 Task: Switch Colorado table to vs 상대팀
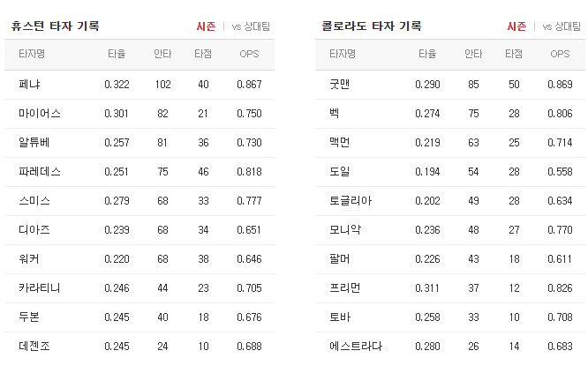pyautogui.click(x=562, y=26)
